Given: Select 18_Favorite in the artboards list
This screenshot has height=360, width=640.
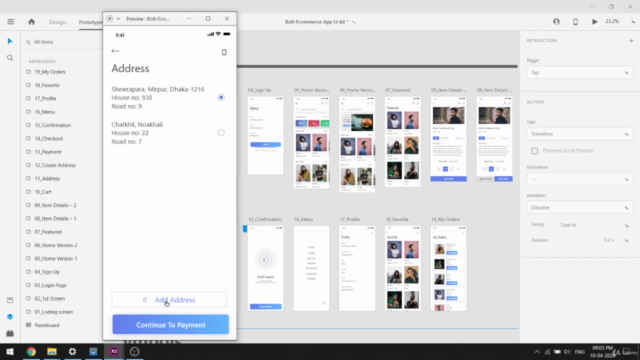Looking at the screenshot, I should click(47, 85).
